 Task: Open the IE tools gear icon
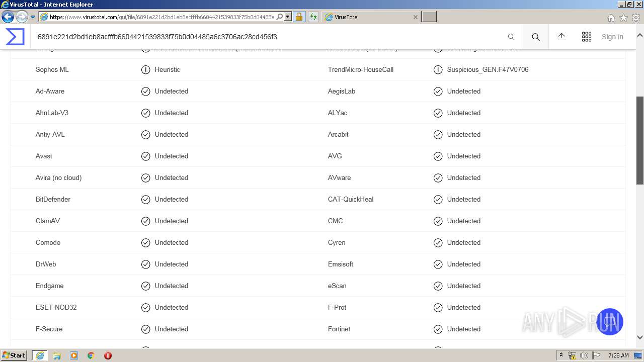(636, 18)
